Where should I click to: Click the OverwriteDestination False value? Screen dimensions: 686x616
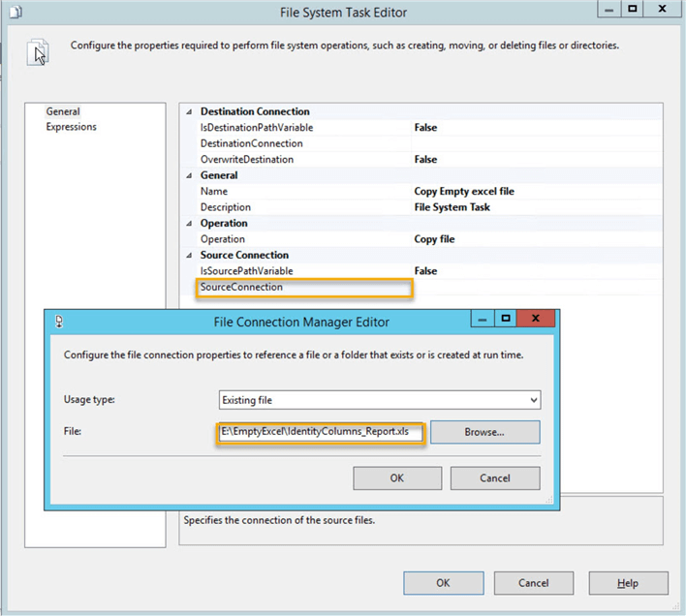tap(425, 160)
